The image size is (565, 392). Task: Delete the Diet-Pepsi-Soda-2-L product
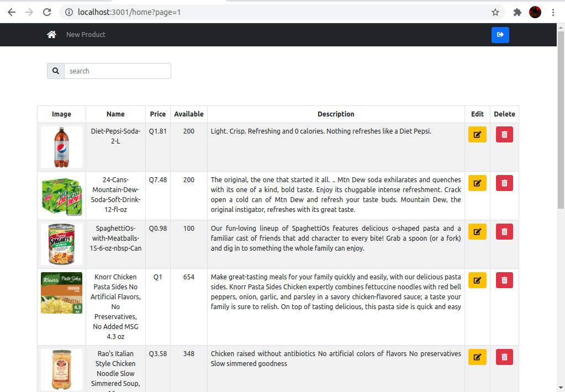pyautogui.click(x=504, y=134)
